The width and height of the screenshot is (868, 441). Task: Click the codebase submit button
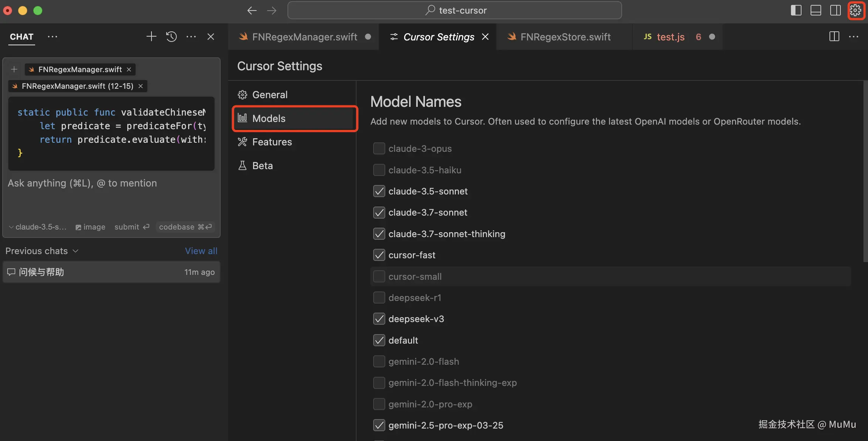(x=185, y=227)
